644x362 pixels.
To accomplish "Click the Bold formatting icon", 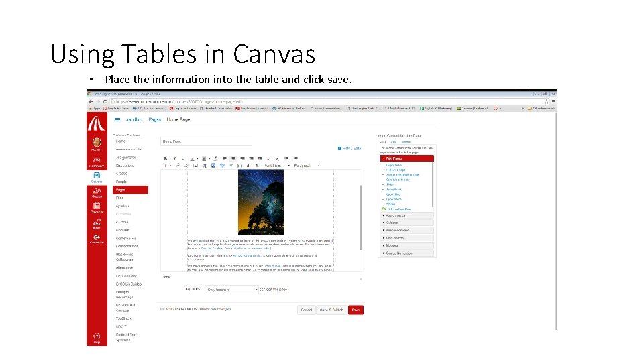I will [x=166, y=158].
